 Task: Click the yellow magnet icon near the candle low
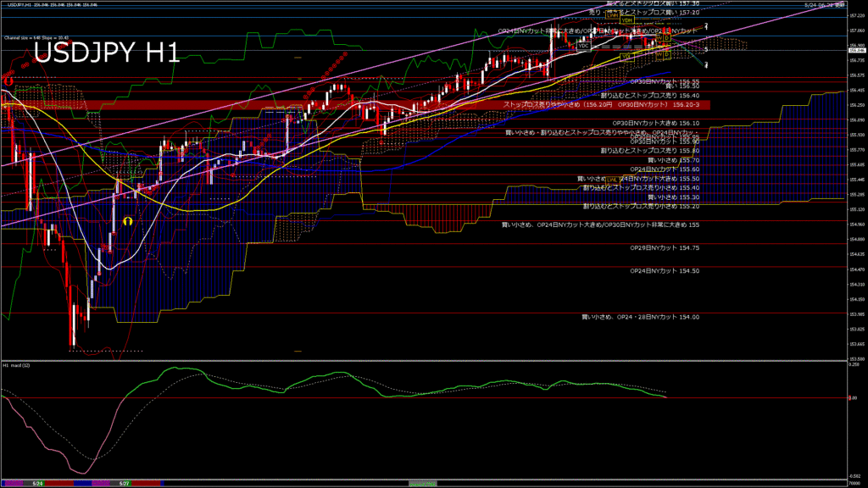(x=128, y=221)
